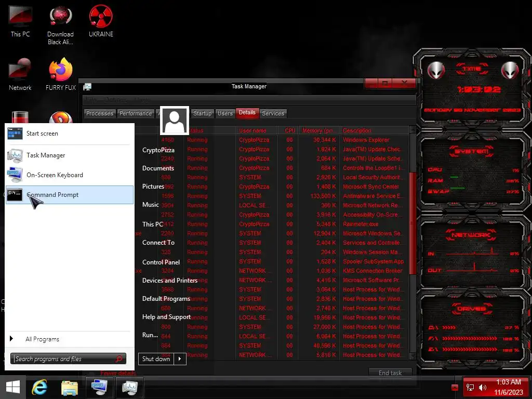Screen dimensions: 532x399
Task: Click the Windows Start button
Action: tap(13, 387)
